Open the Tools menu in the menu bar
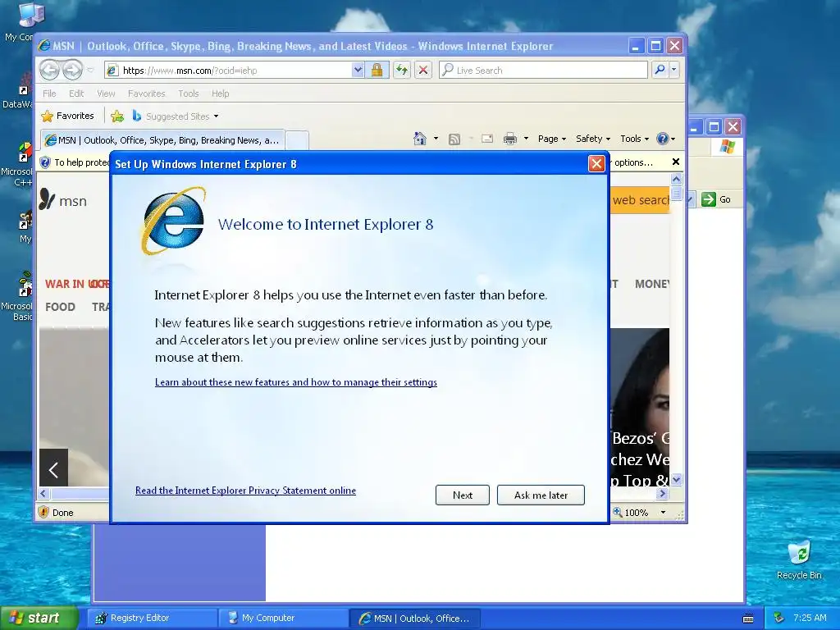Image resolution: width=840 pixels, height=630 pixels. point(189,94)
